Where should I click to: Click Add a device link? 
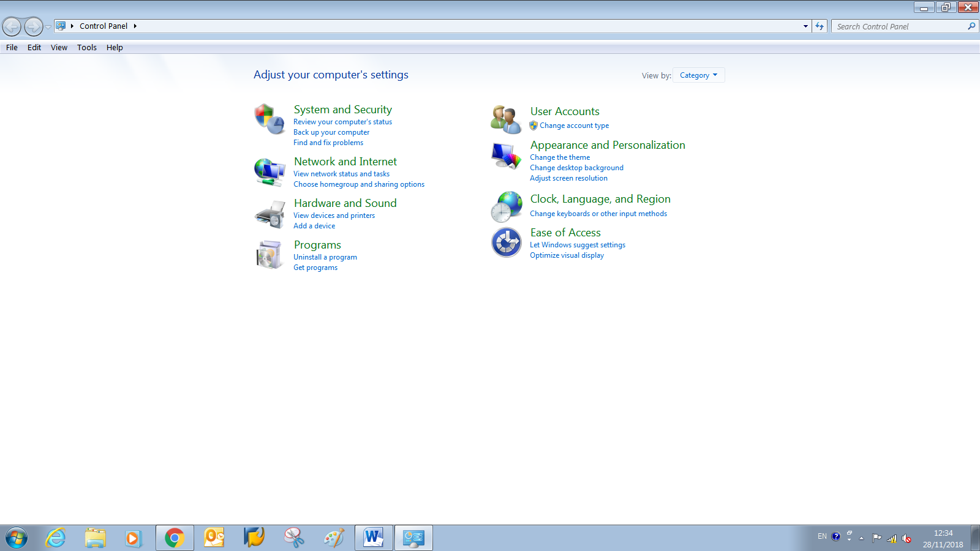[314, 226]
